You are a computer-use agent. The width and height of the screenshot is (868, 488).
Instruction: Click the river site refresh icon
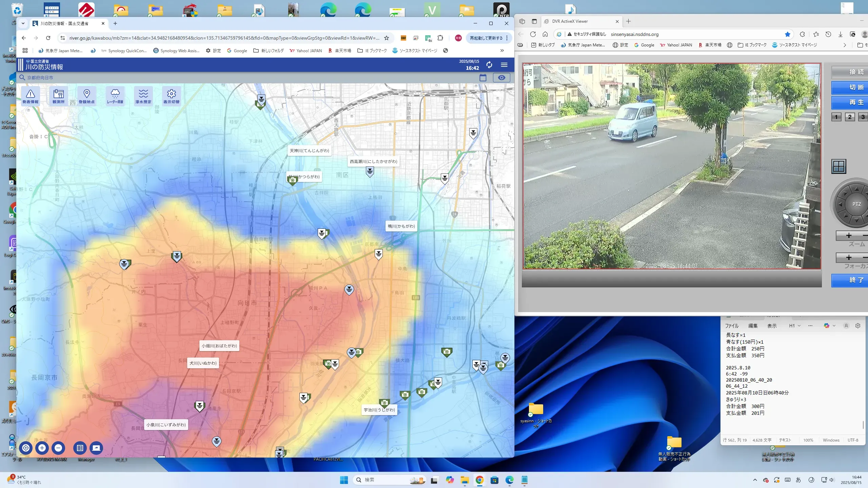click(489, 65)
